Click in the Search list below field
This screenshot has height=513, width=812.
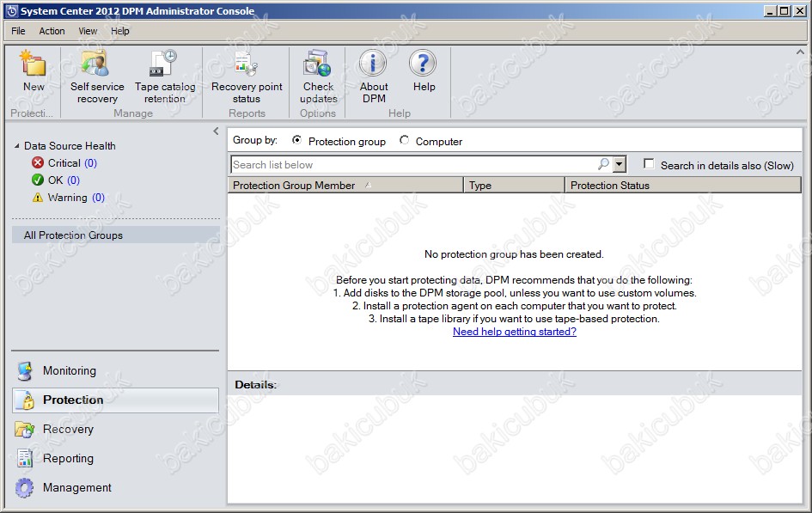tap(412, 165)
